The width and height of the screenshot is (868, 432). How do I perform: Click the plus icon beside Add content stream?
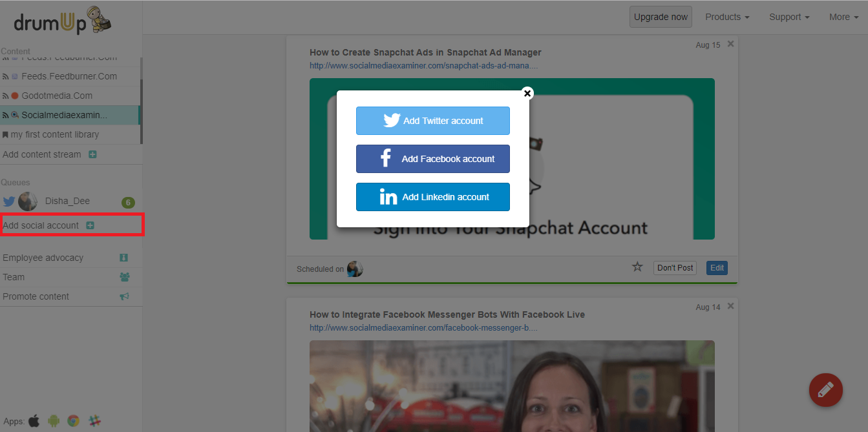(92, 154)
